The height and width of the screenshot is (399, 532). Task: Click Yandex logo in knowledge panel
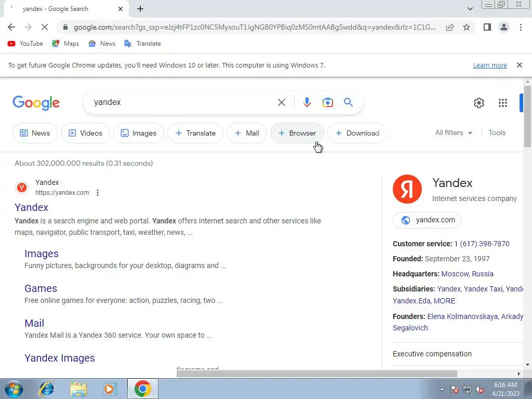(x=407, y=189)
